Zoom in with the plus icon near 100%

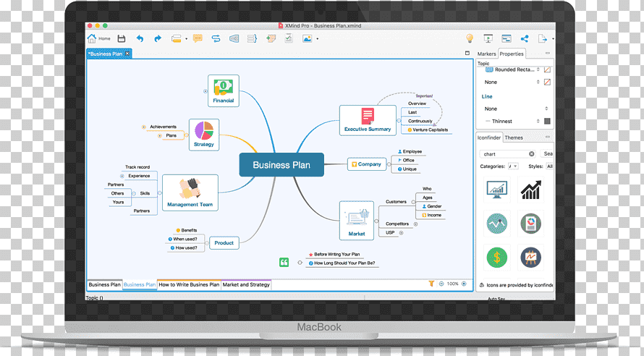pyautogui.click(x=464, y=284)
